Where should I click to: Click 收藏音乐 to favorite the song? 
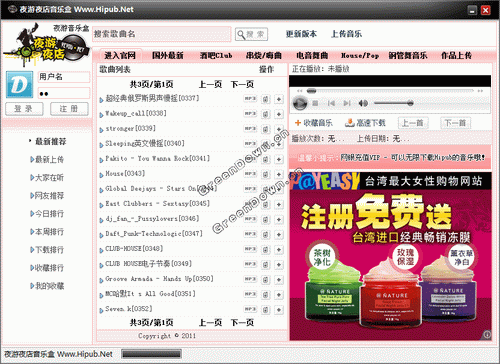pos(314,123)
